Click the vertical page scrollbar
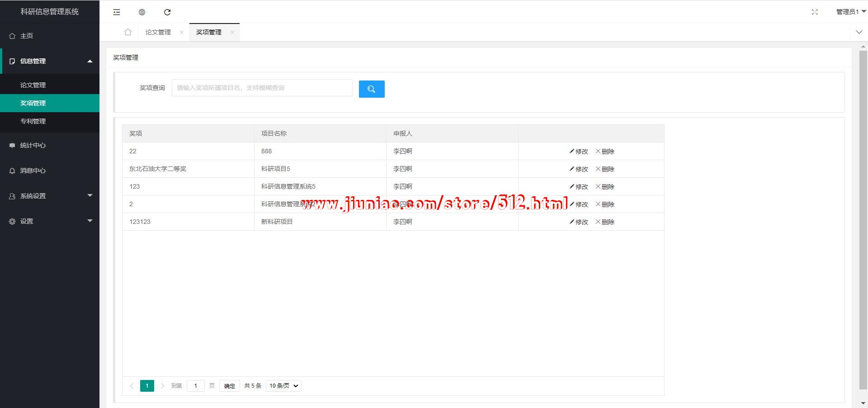The height and width of the screenshot is (408, 868). tap(863, 219)
